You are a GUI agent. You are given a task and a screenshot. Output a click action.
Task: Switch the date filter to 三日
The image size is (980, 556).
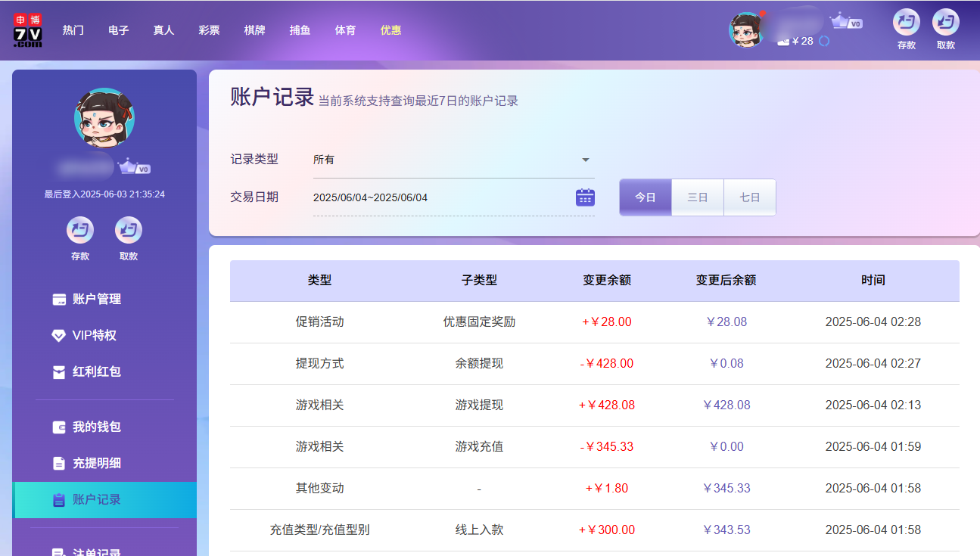click(697, 197)
